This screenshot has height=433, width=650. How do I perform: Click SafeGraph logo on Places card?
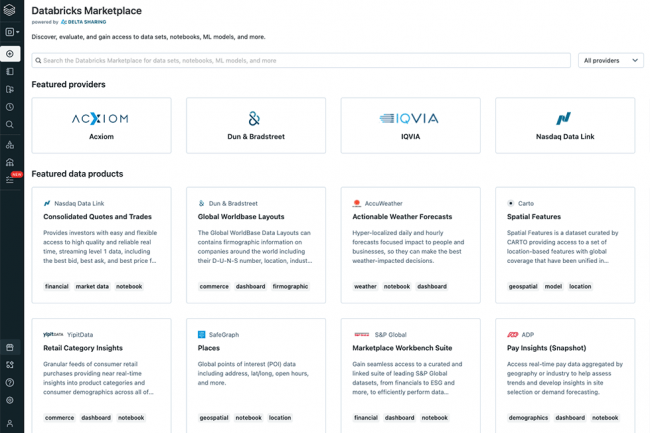[201, 335]
